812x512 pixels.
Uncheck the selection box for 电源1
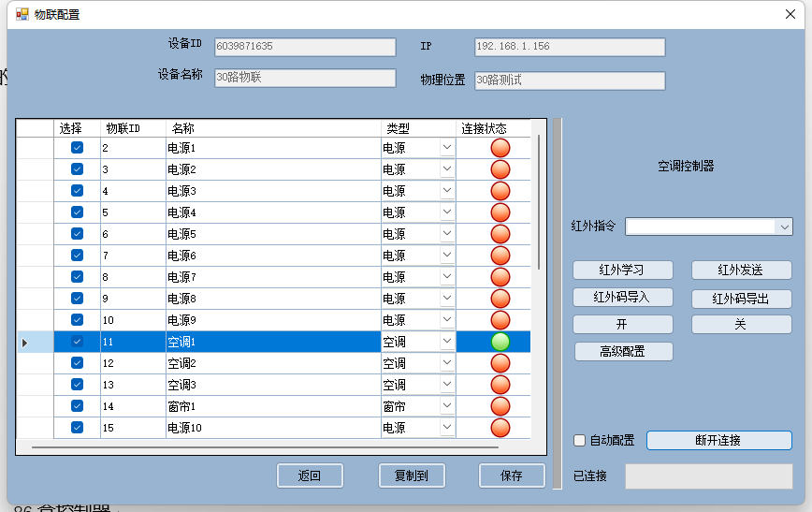pos(78,148)
